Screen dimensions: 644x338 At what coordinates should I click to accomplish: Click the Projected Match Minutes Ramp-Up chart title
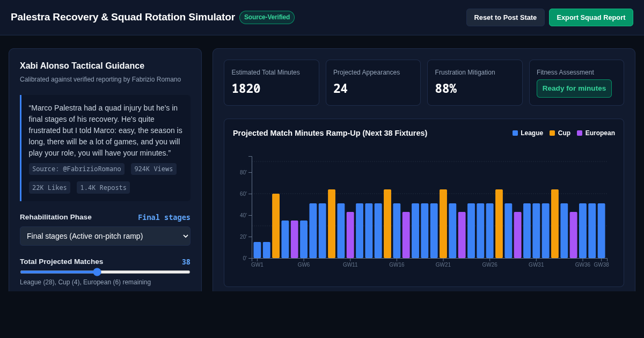[x=330, y=133]
